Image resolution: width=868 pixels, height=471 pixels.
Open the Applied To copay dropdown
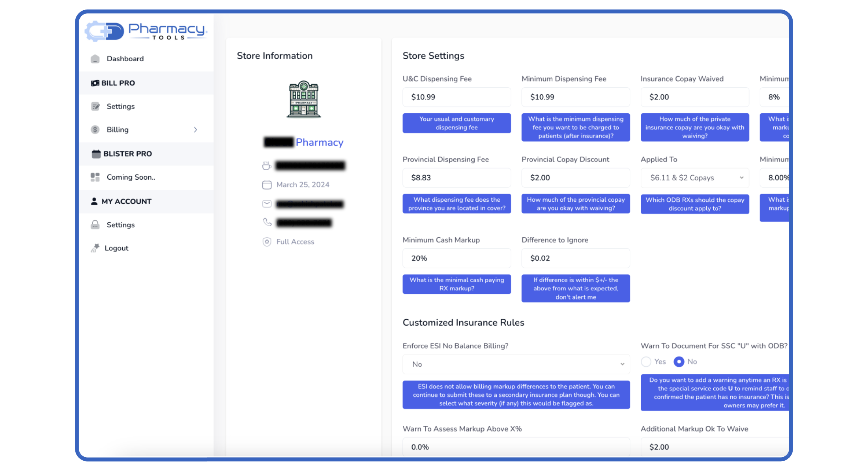(694, 178)
